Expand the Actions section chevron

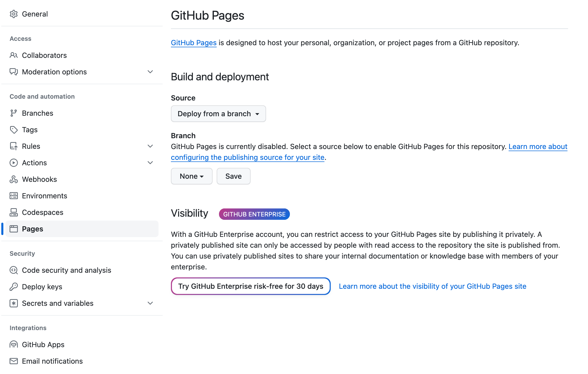(x=150, y=163)
